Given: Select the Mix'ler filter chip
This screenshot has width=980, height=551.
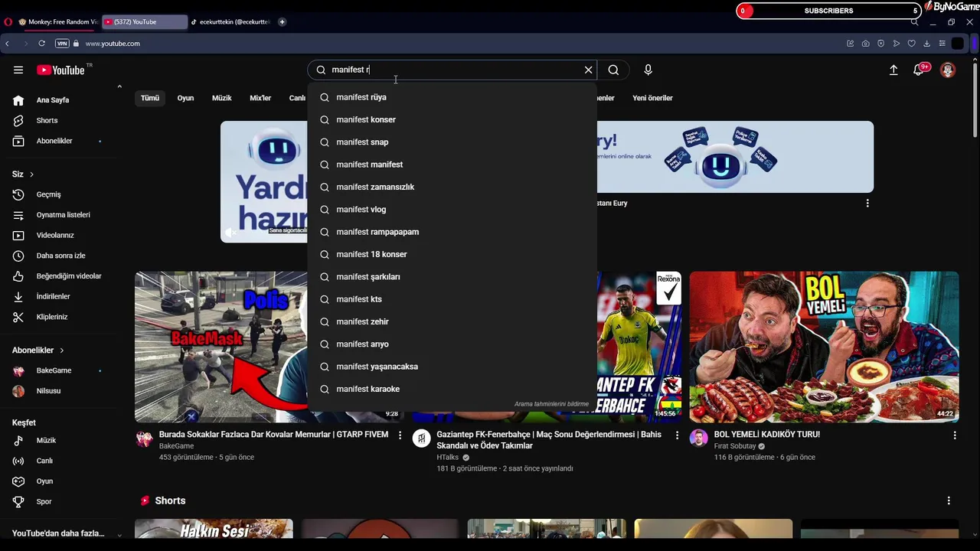Looking at the screenshot, I should (x=260, y=98).
